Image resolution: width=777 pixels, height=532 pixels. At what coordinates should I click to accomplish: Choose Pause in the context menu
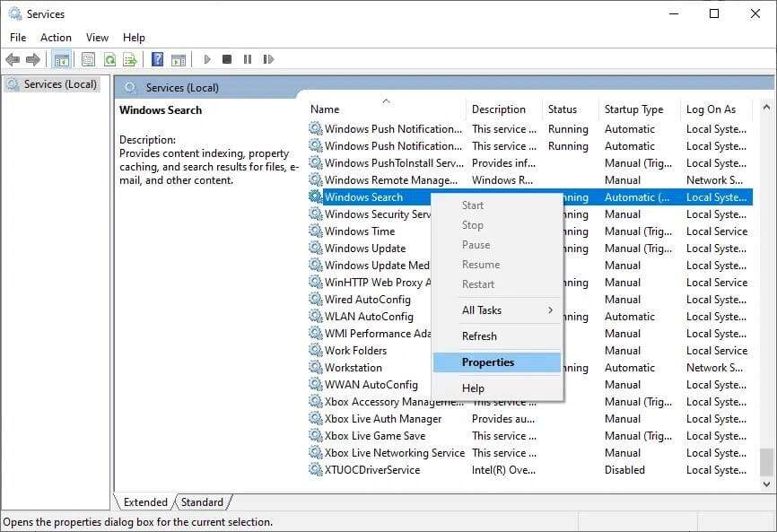coord(497,245)
